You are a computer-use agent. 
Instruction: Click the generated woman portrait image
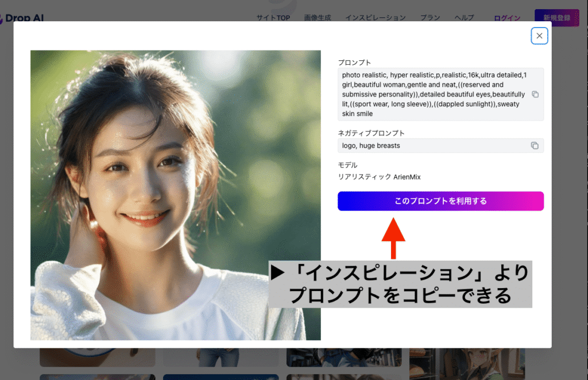[x=176, y=195]
